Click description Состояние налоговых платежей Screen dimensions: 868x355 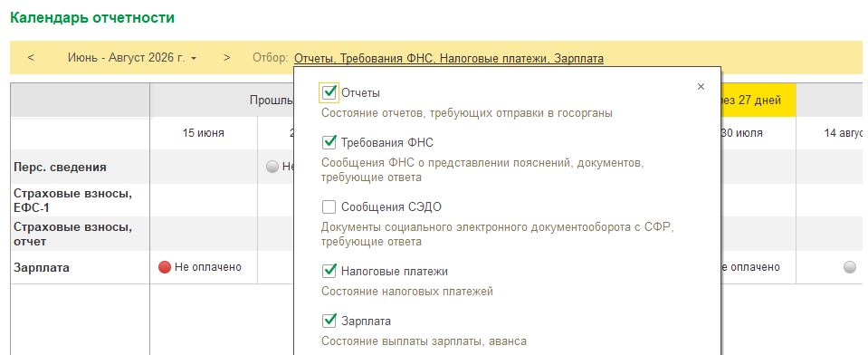tap(407, 292)
